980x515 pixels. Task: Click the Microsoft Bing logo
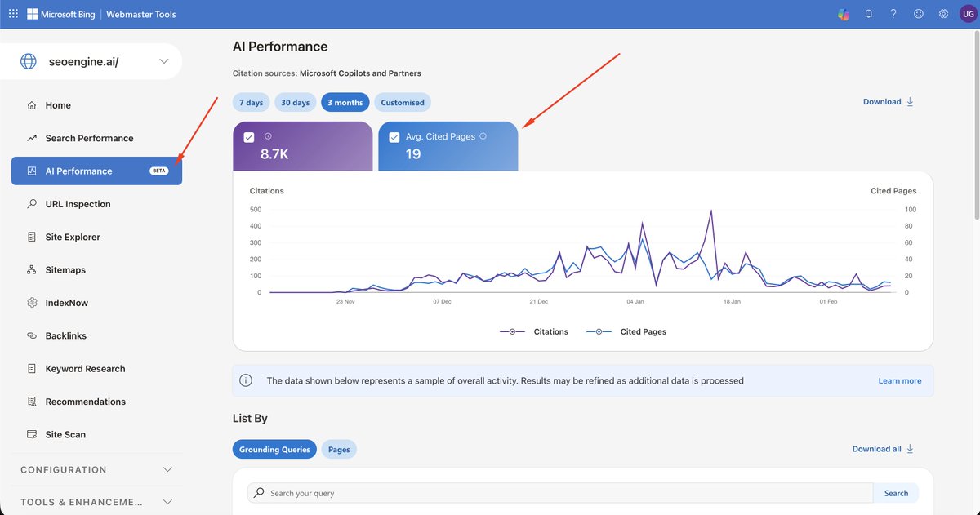(60, 14)
